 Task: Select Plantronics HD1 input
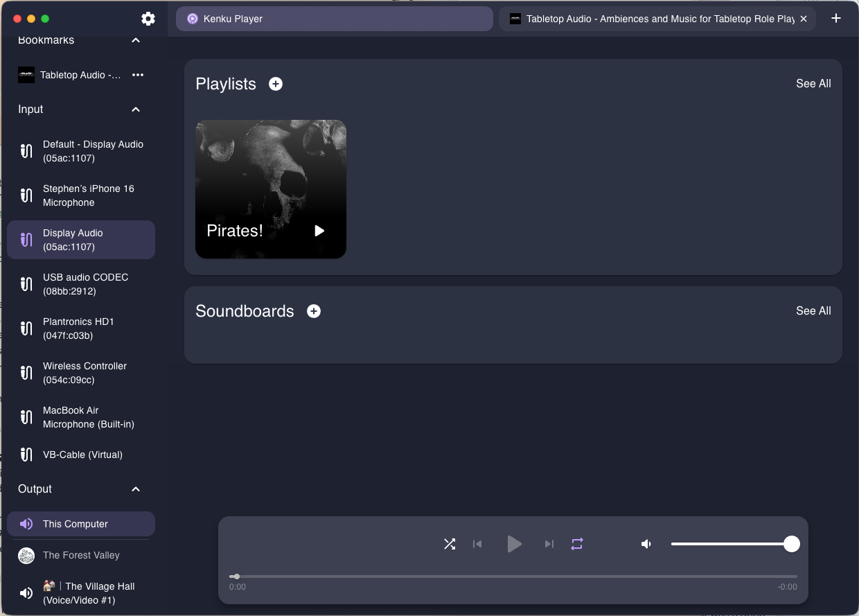81,328
